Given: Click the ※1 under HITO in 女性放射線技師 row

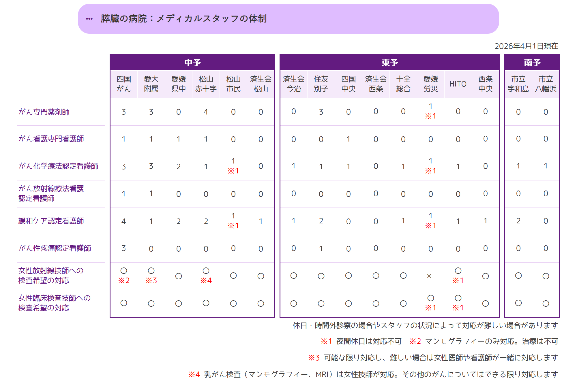Looking at the screenshot, I should 458,280.
